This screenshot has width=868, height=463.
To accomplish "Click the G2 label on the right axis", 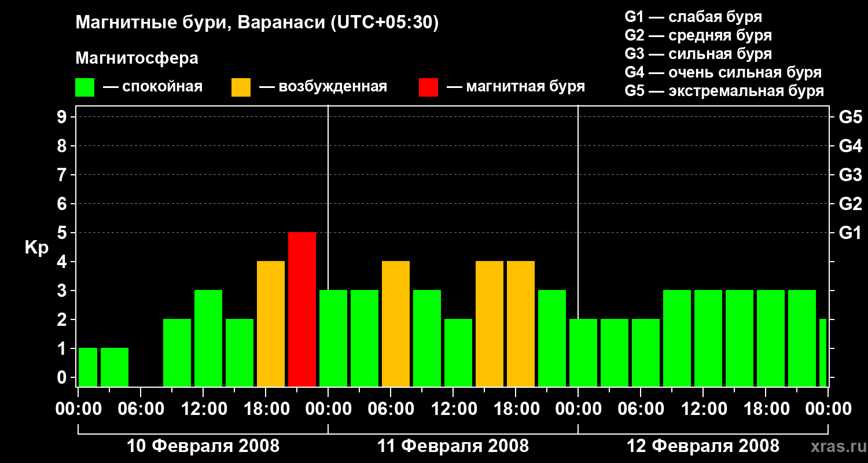I will [851, 204].
